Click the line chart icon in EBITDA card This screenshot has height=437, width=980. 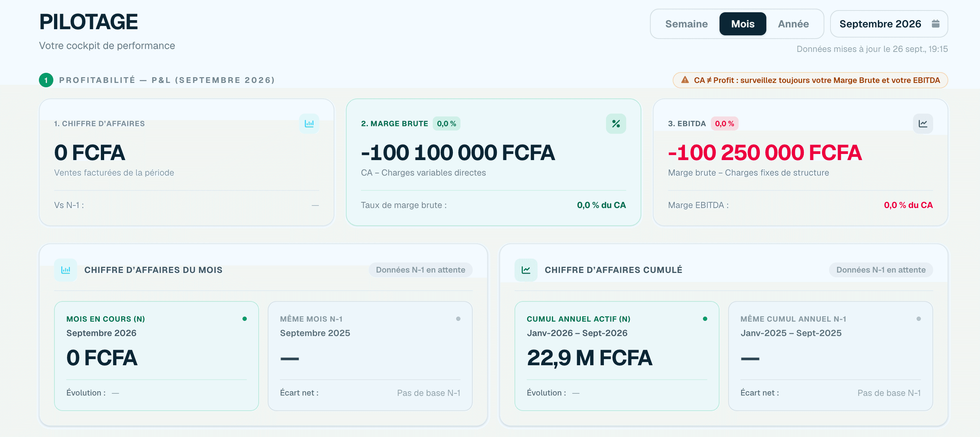[x=923, y=124]
